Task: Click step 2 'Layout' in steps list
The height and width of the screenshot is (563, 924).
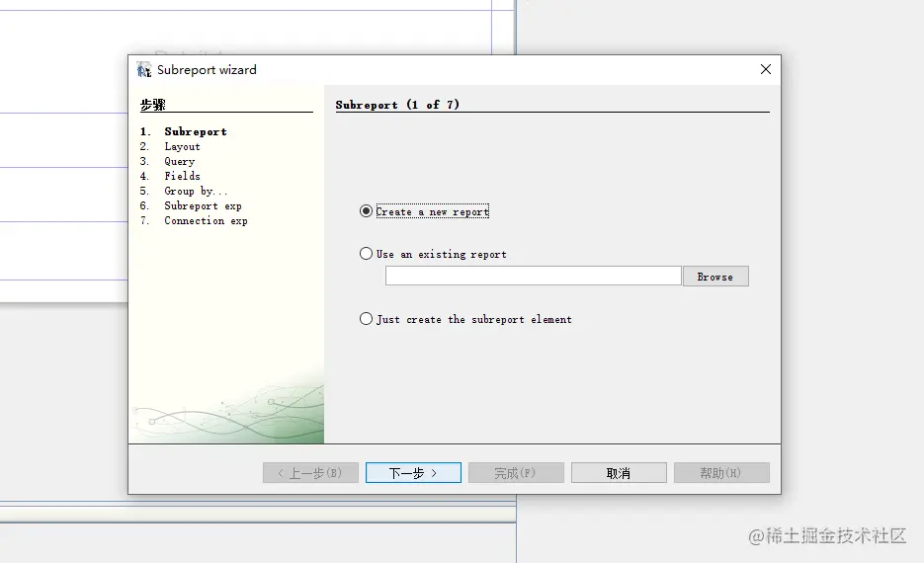Action: click(182, 146)
